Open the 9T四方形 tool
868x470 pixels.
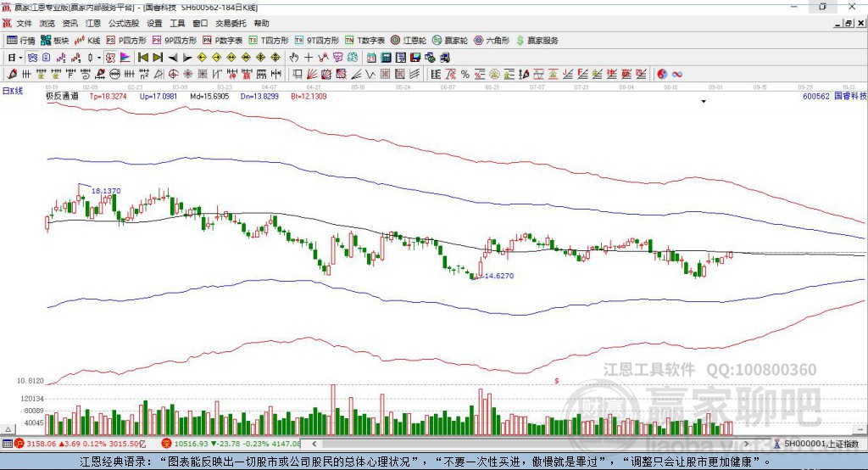tap(316, 41)
